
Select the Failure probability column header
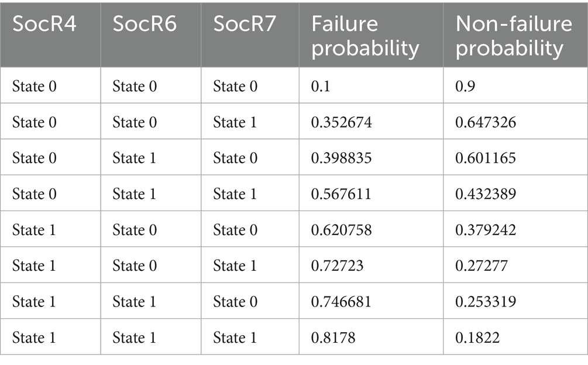365,36
